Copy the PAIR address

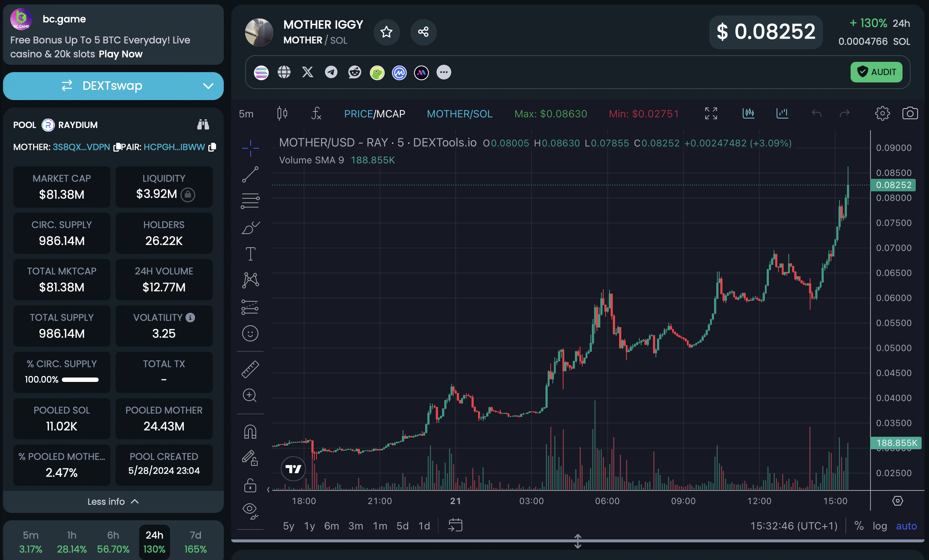[212, 147]
